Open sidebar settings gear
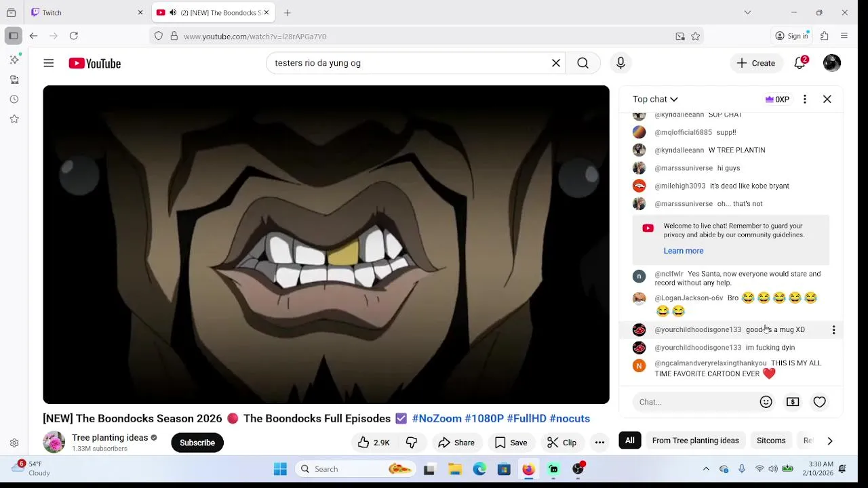 [14, 443]
